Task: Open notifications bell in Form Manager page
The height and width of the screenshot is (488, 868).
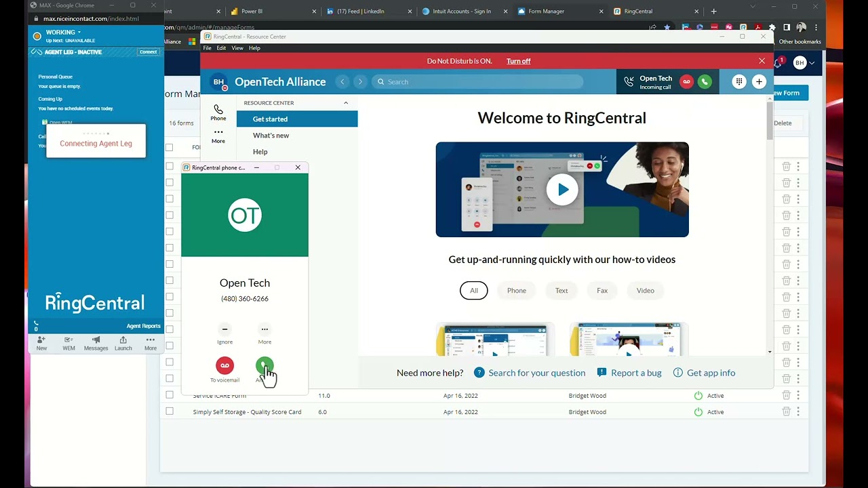Action: click(x=778, y=63)
